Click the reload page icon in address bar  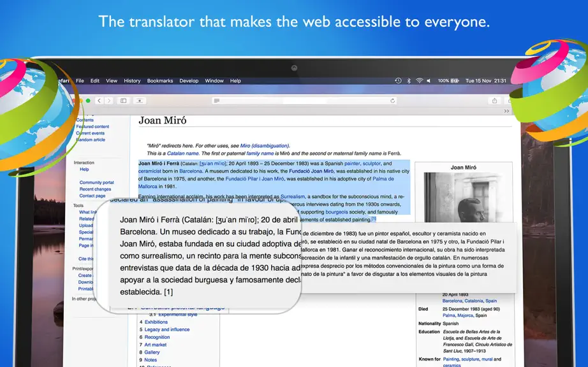coord(393,101)
